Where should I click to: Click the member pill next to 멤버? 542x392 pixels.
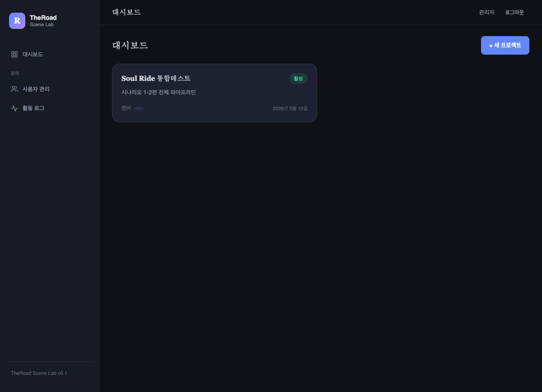point(139,108)
